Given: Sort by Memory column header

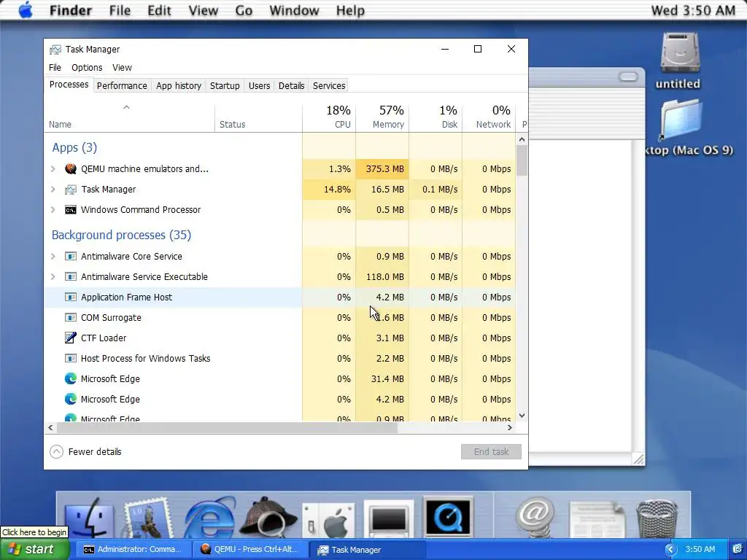Looking at the screenshot, I should pyautogui.click(x=382, y=117).
